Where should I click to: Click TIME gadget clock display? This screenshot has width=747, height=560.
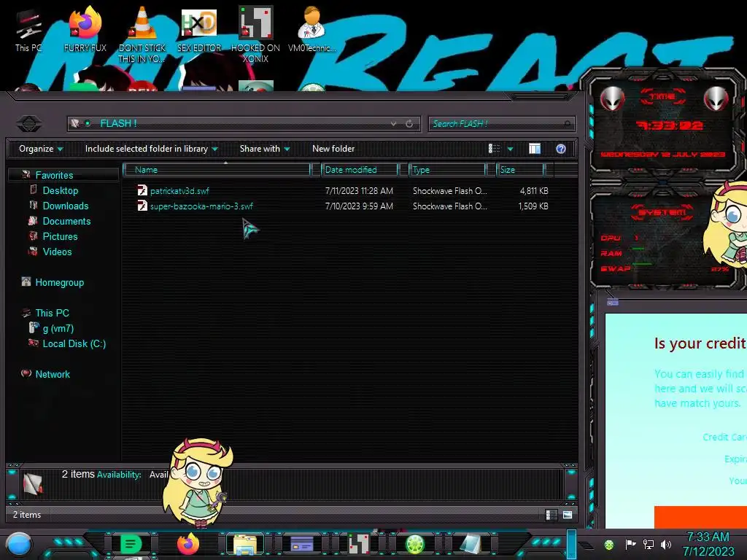coord(670,125)
